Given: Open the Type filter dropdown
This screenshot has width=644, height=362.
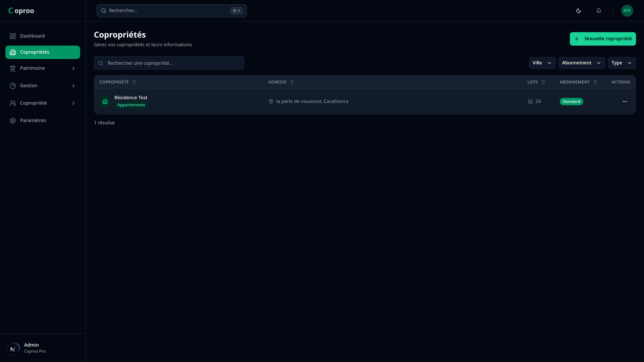Looking at the screenshot, I should (x=621, y=63).
